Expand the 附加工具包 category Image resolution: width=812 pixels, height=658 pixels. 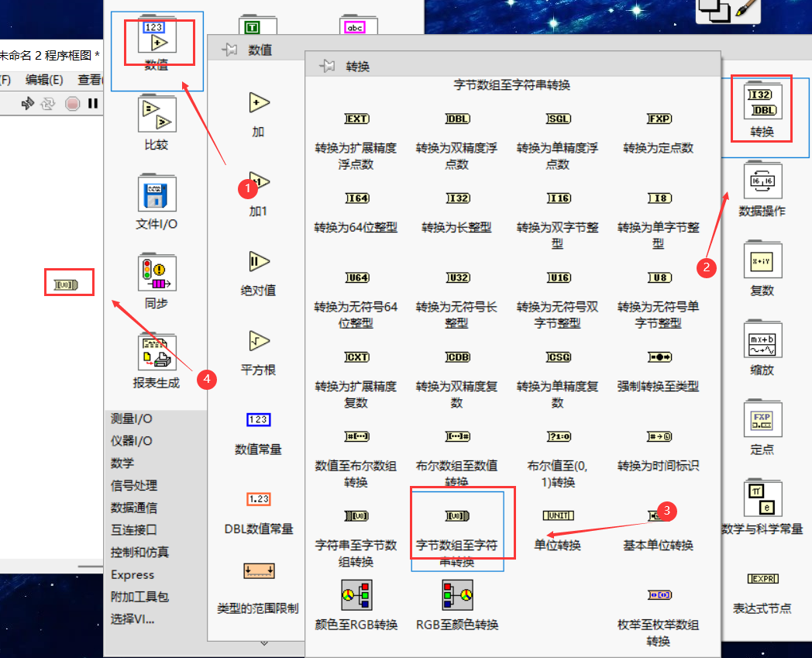coord(139,597)
